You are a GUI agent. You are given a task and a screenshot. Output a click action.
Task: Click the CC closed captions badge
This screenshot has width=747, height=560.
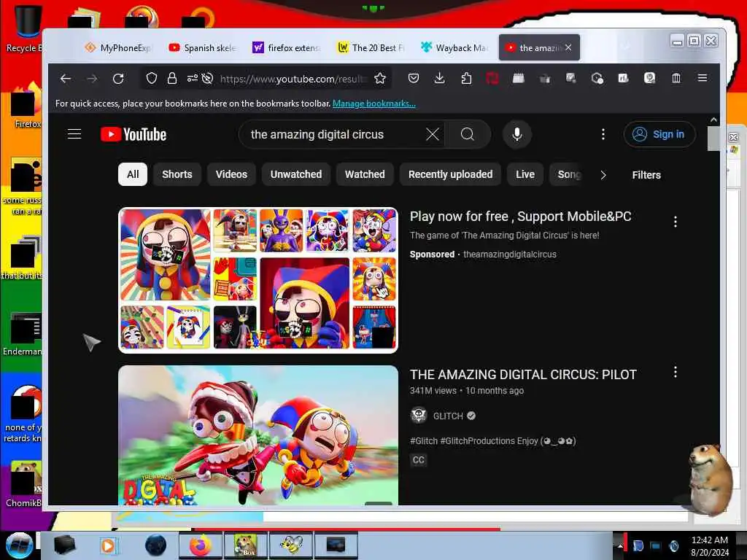[418, 460]
